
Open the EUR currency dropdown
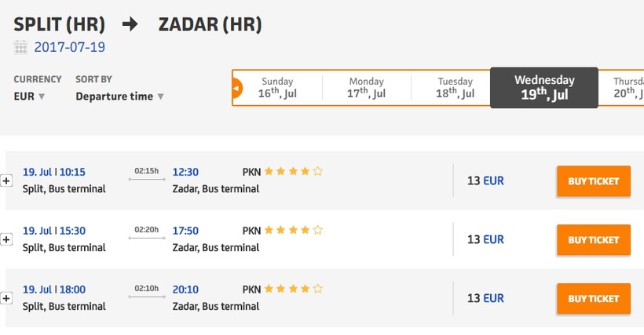coord(30,96)
